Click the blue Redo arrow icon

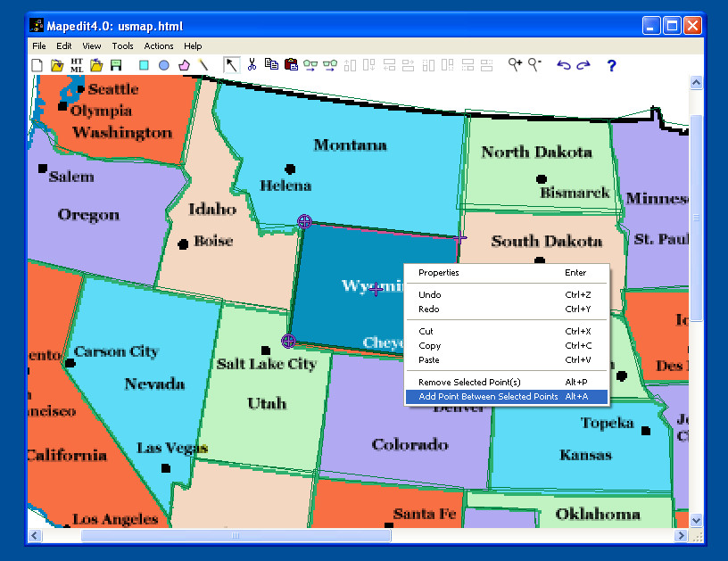pyautogui.click(x=583, y=65)
